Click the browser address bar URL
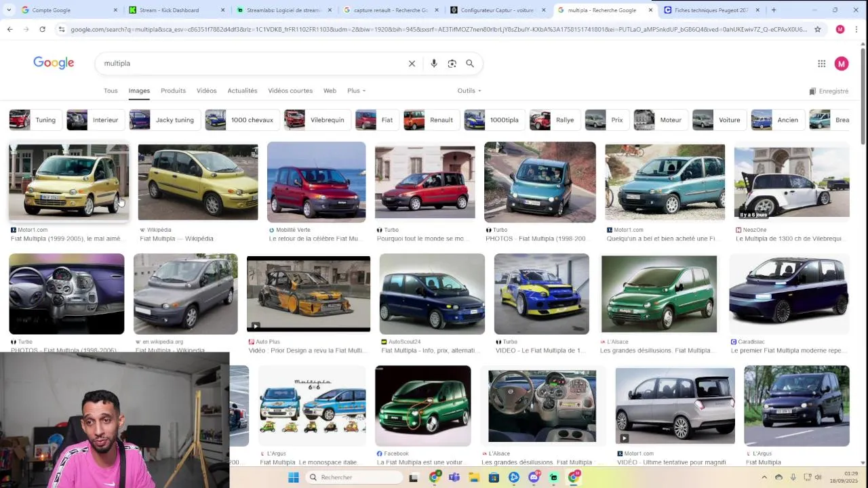The width and height of the screenshot is (868, 488). 438,29
